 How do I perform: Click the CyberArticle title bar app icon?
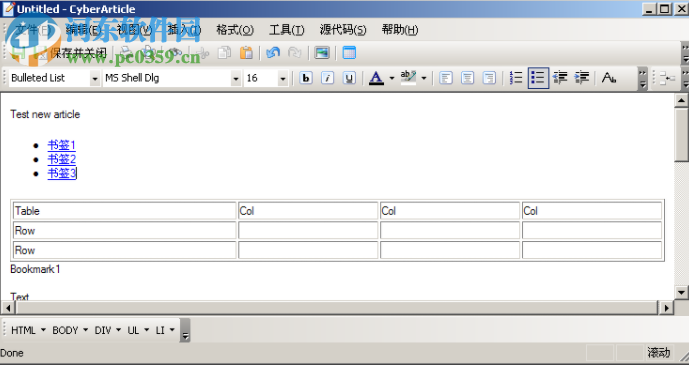point(8,8)
